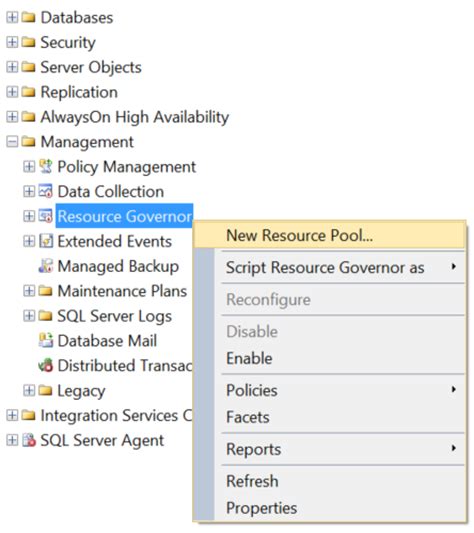Click the Extended Events node icon
This screenshot has width=474, height=533.
(x=46, y=241)
